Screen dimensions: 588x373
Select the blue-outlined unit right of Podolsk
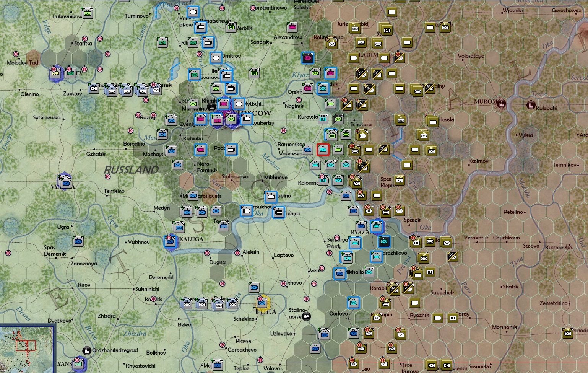[x=231, y=150]
